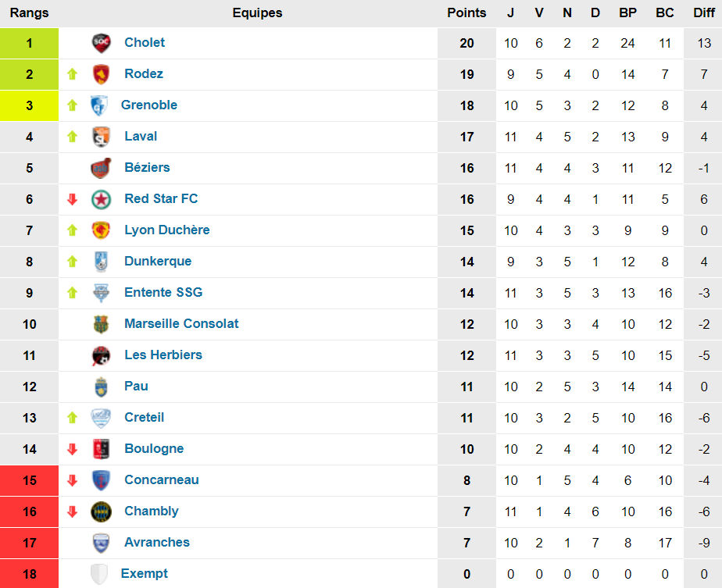
Task: Click the Lyon Duchère club crest
Action: 101,230
